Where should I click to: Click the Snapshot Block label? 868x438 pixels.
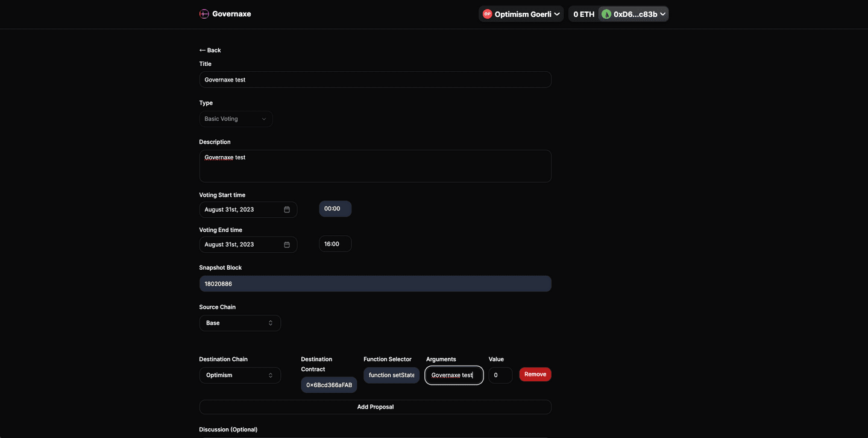point(221,267)
